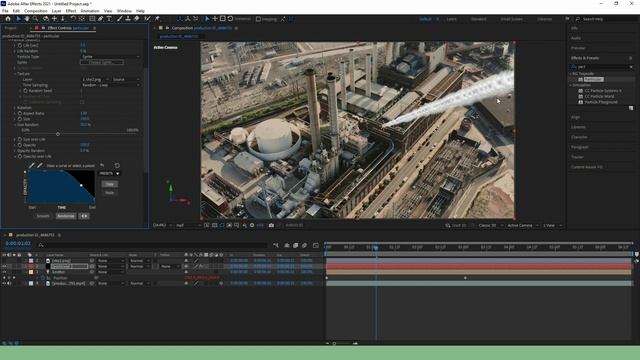
Task: Select Particular in Effects & Presets list
Action: (593, 79)
